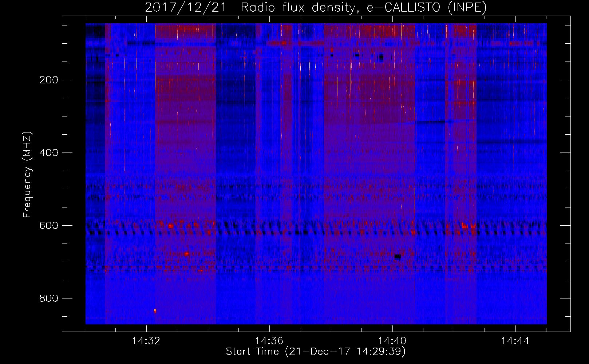589x364 pixels.
Task: Click the 14:36 time tick label
Action: (x=269, y=341)
